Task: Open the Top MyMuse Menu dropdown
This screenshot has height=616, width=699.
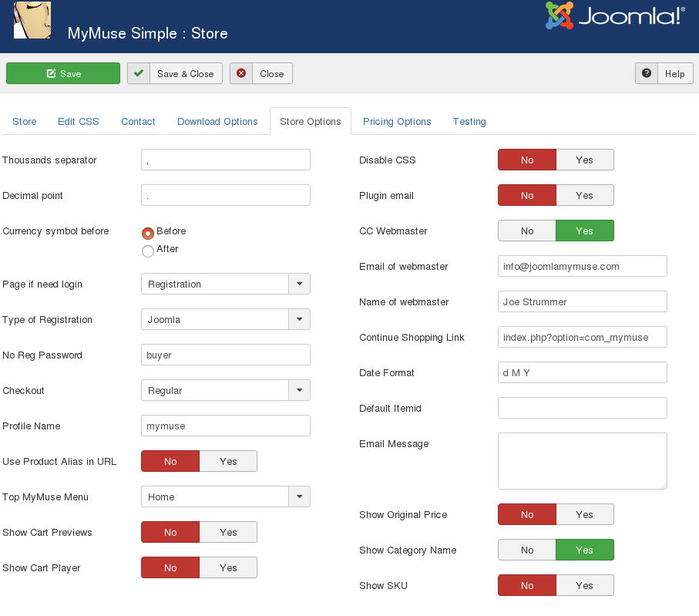Action: 299,497
